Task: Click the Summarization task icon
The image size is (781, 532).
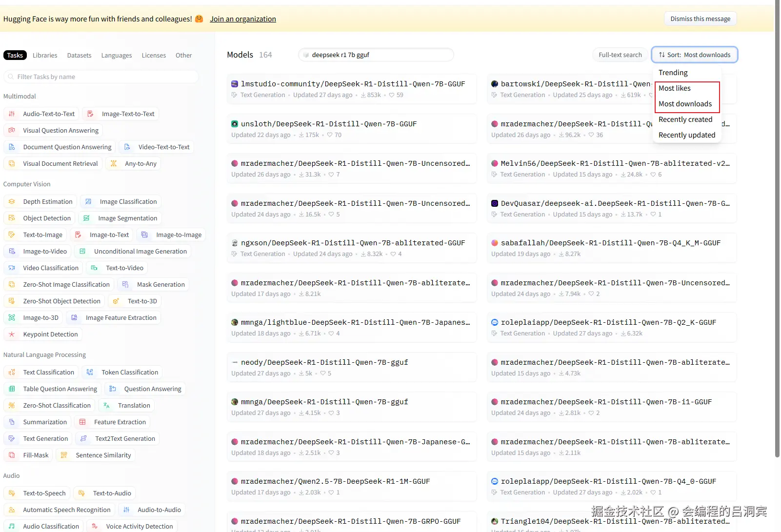Action: (12, 422)
